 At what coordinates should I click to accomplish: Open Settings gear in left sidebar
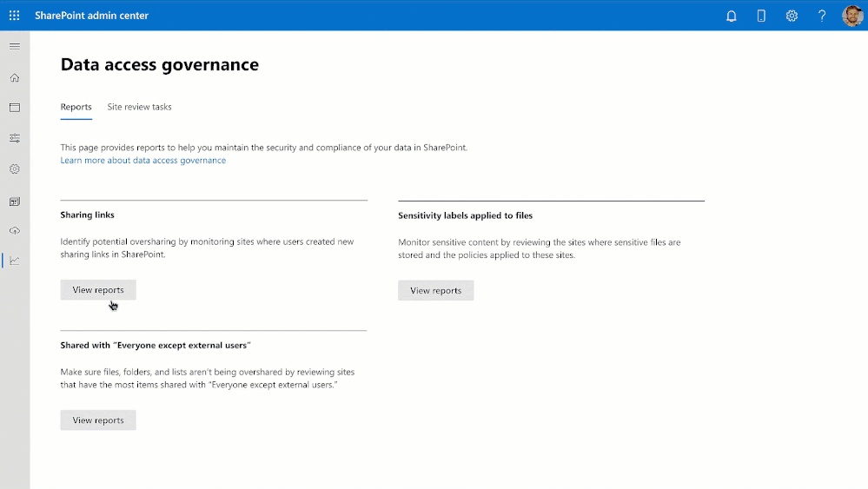[15, 169]
